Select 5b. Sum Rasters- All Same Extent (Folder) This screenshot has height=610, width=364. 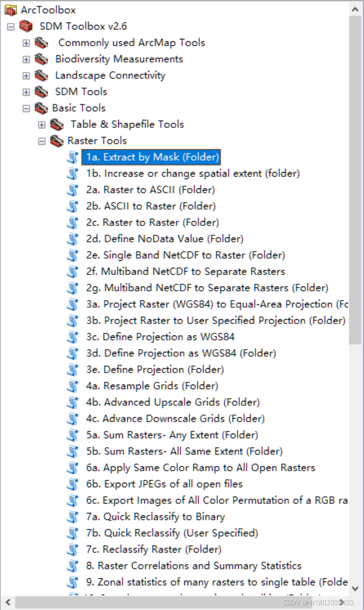(184, 452)
